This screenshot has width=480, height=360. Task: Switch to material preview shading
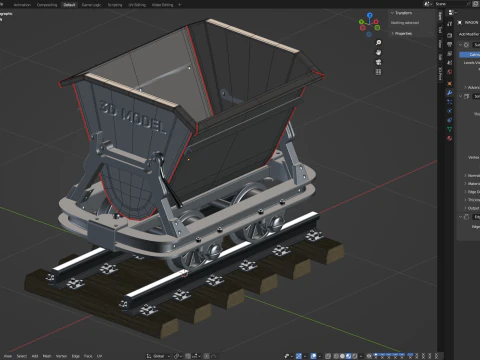pyautogui.click(x=348, y=356)
